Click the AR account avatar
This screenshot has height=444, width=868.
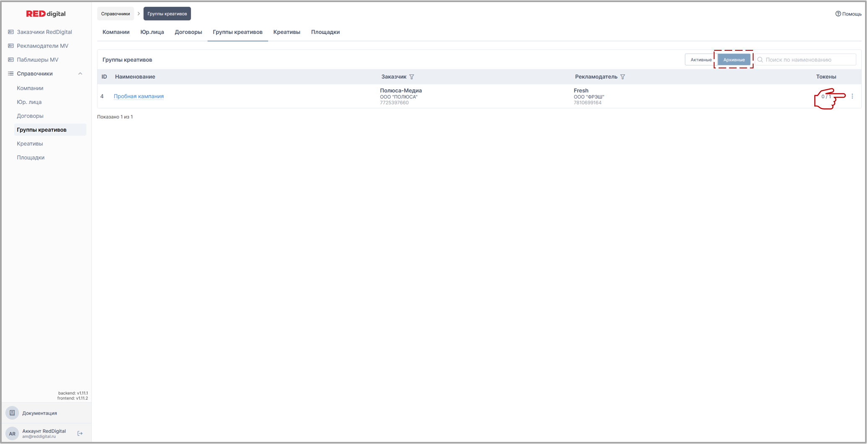[x=12, y=434]
